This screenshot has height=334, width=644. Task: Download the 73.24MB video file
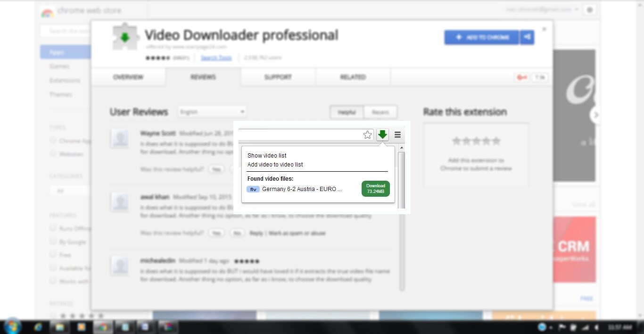click(x=376, y=189)
